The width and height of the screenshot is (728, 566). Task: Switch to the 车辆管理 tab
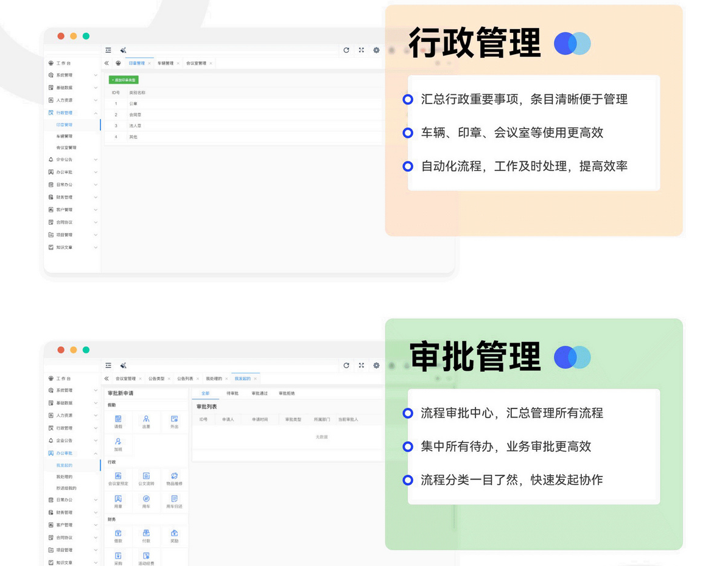(x=165, y=63)
